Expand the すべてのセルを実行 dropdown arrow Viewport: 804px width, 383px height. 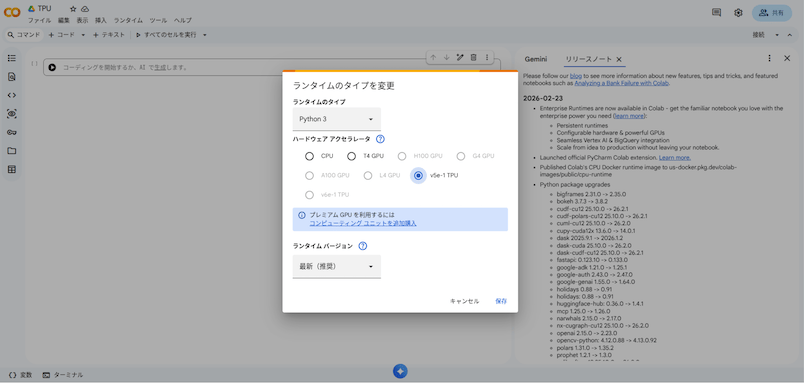[205, 35]
